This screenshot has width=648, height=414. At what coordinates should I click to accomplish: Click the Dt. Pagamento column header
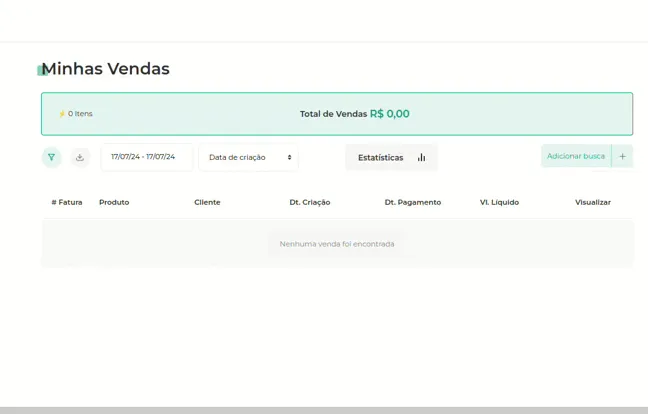point(413,202)
